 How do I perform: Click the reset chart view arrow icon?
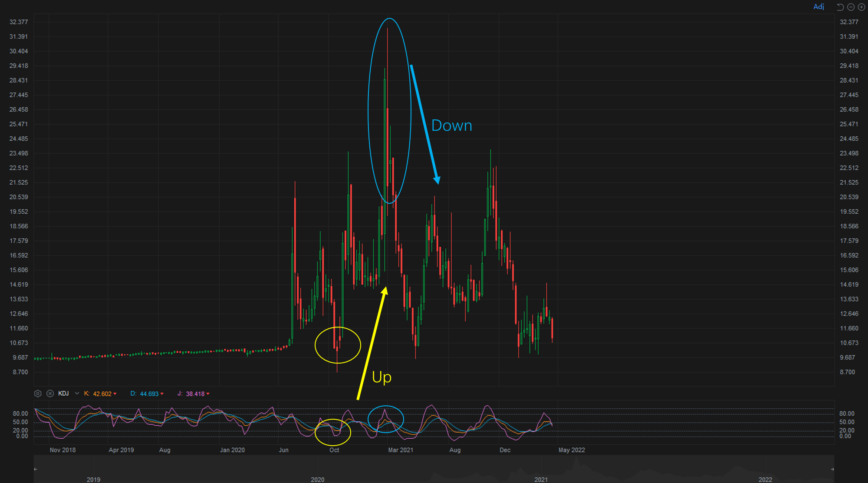coord(840,7)
